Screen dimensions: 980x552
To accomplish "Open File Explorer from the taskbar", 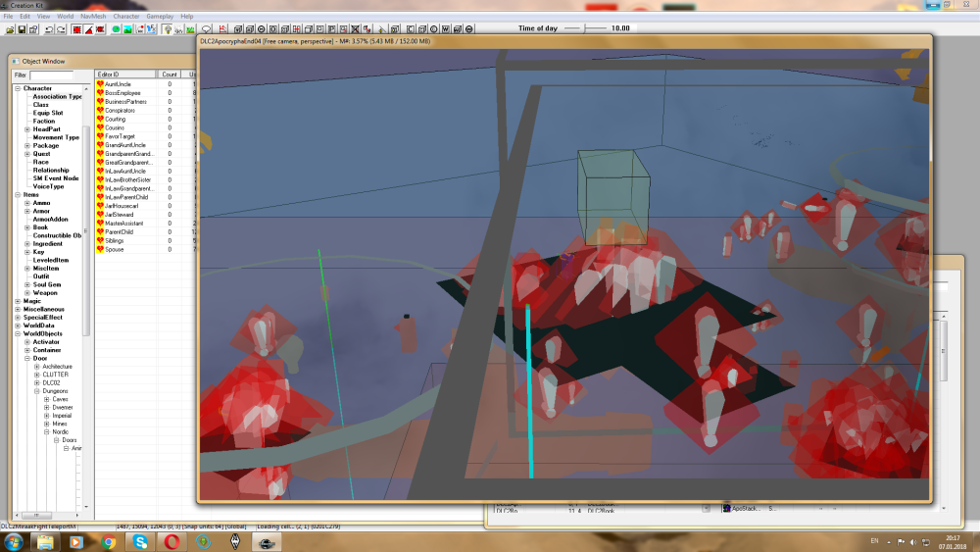I will 45,542.
